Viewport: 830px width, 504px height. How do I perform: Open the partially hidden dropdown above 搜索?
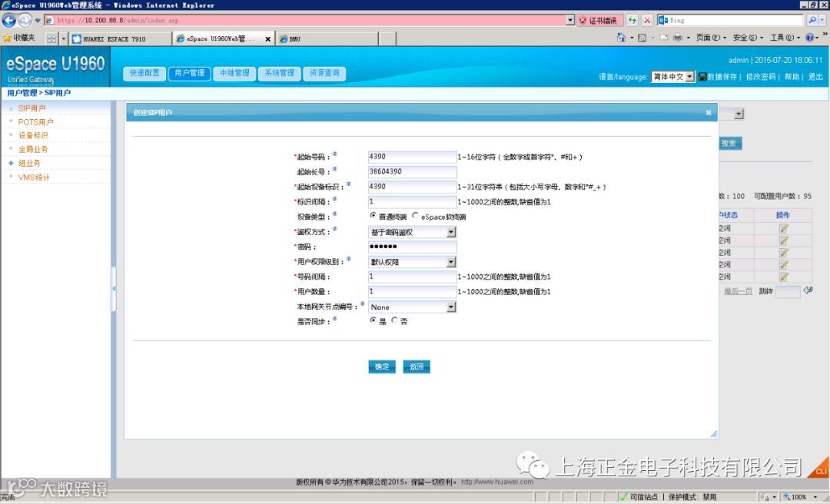(x=739, y=114)
